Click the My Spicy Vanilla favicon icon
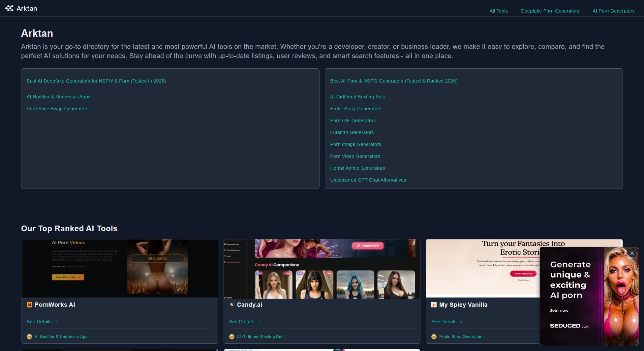 (x=434, y=305)
